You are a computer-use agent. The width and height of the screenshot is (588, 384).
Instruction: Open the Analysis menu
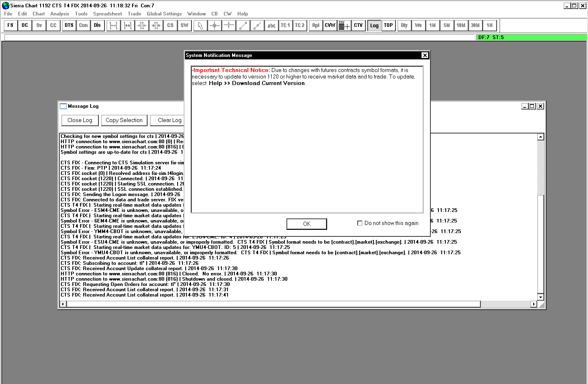(60, 14)
